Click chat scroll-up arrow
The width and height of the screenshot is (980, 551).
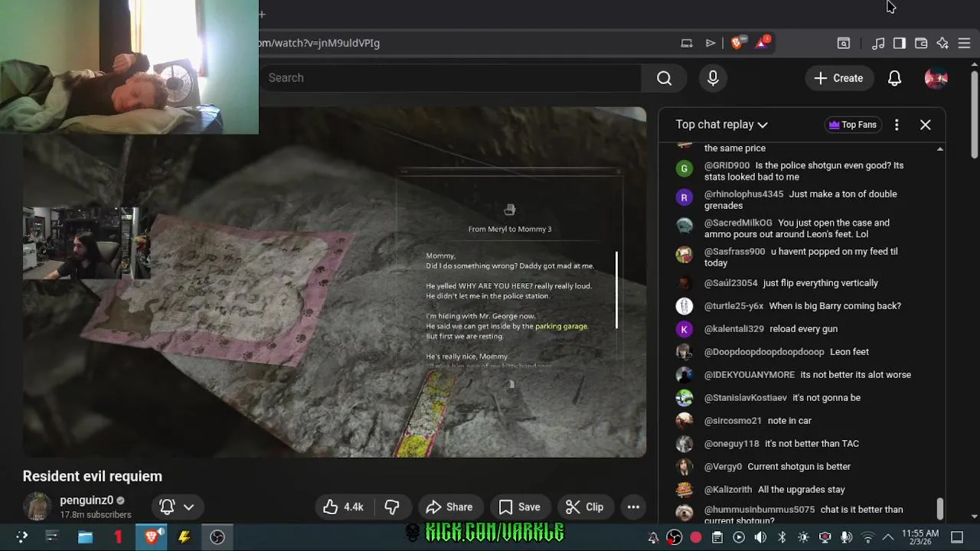(x=939, y=149)
